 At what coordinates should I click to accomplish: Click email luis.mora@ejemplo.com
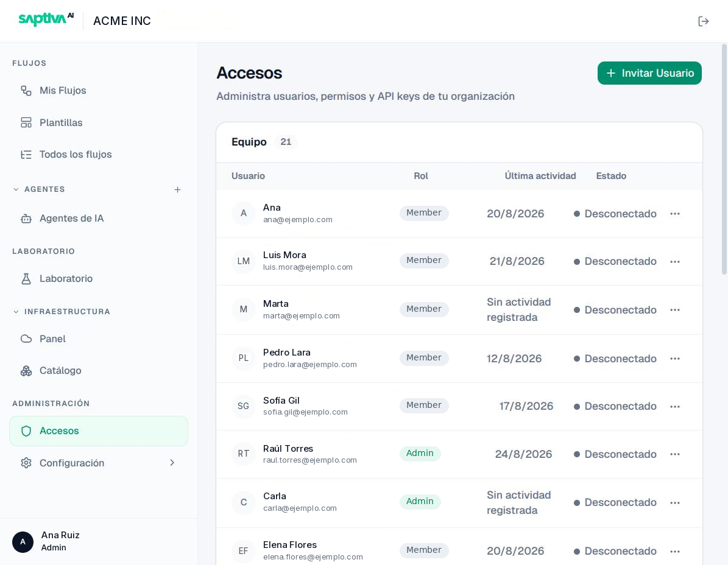[x=308, y=267]
